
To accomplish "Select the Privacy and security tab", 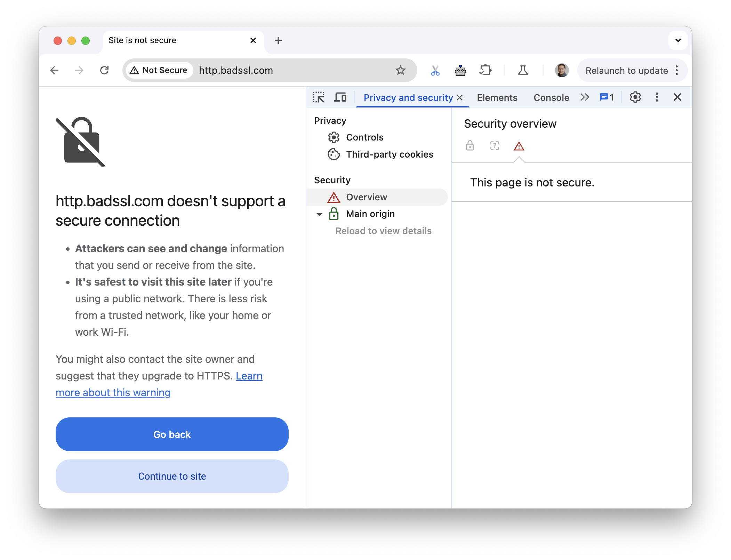I will click(409, 96).
